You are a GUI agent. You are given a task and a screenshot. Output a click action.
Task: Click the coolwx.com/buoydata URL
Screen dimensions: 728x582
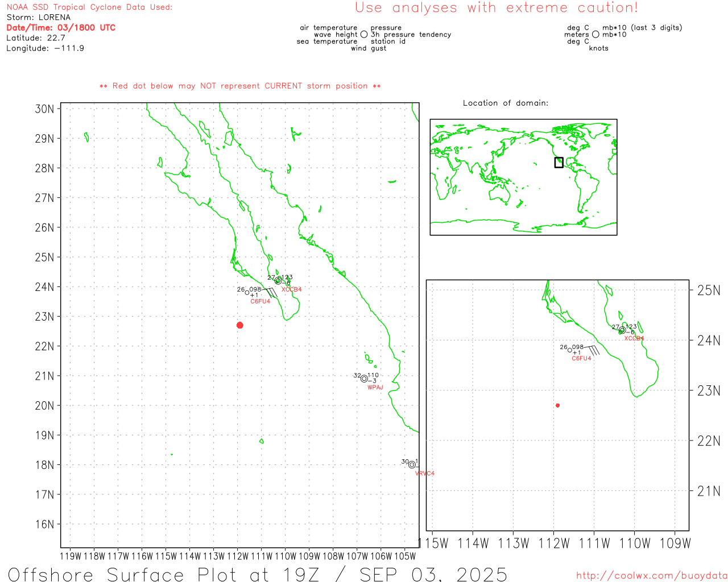(652, 576)
